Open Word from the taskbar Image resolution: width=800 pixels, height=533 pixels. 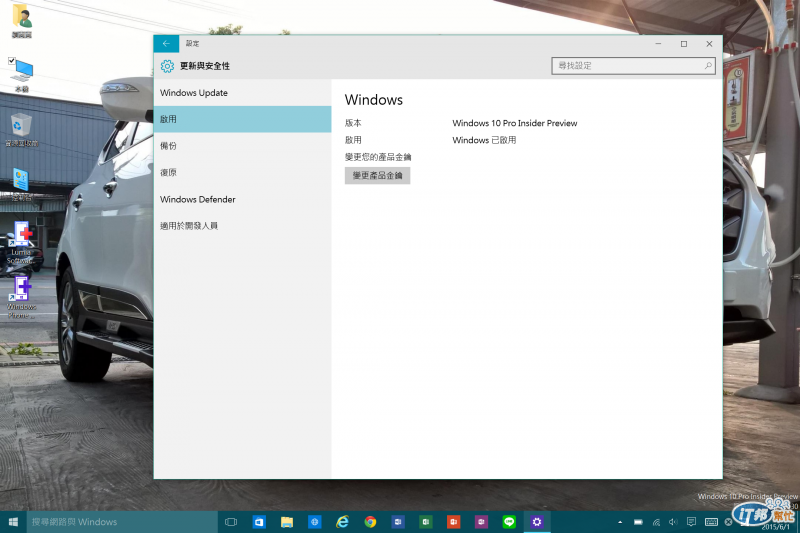pos(398,522)
